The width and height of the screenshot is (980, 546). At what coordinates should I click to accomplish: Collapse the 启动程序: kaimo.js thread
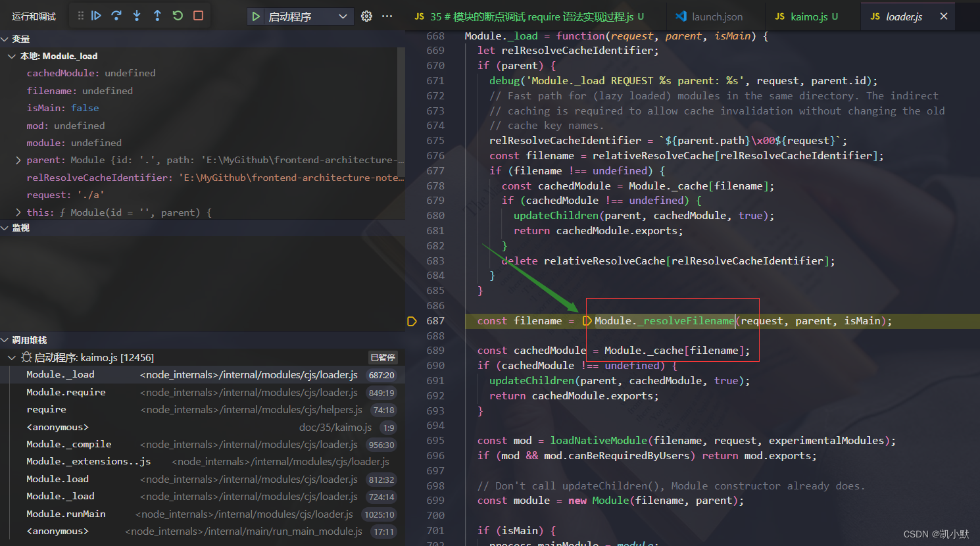[12, 357]
